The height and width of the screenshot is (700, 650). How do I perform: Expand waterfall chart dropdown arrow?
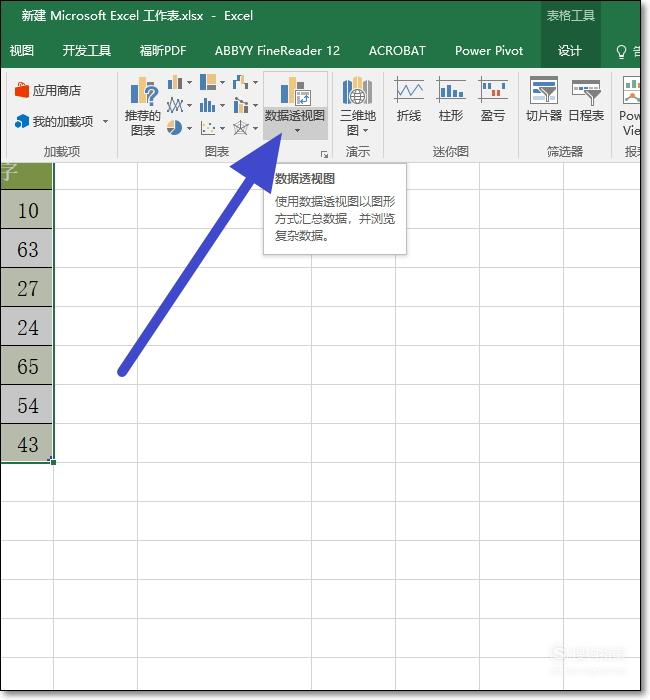pyautogui.click(x=256, y=83)
